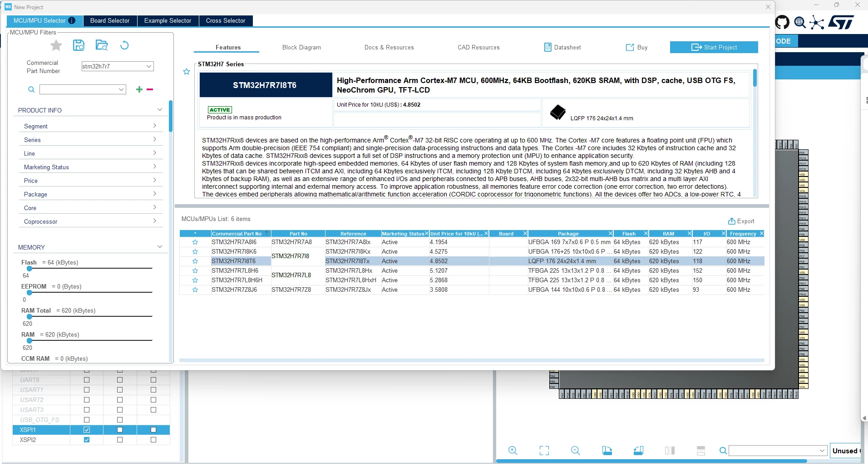This screenshot has width=868, height=466.
Task: Open the filter search dropdown
Action: (121, 89)
